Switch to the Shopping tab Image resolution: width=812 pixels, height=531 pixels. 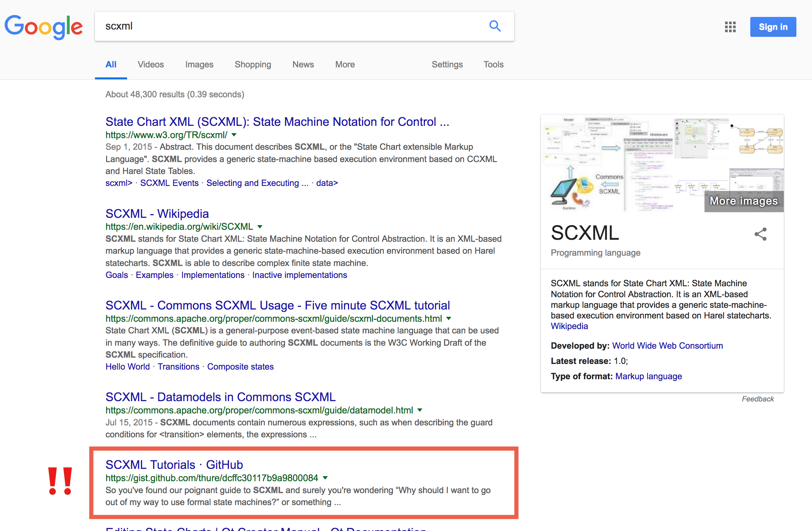(x=253, y=64)
